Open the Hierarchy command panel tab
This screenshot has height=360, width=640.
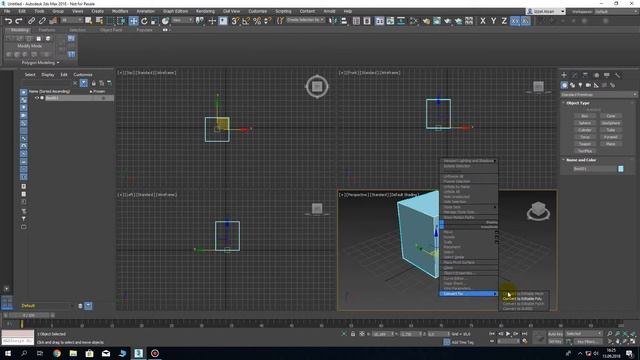pyautogui.click(x=585, y=75)
